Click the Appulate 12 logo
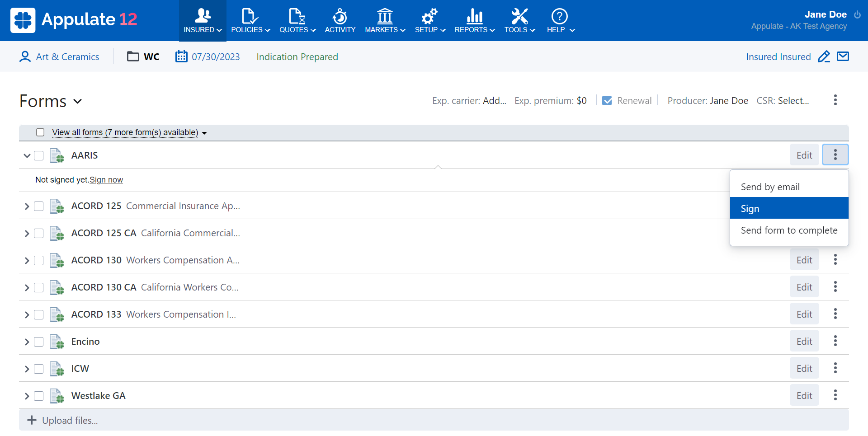 coord(74,20)
